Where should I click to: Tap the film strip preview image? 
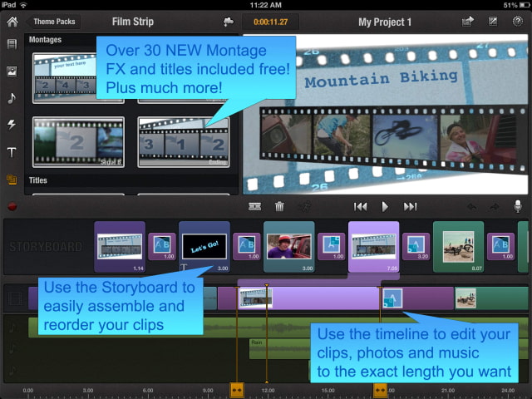coord(385,115)
